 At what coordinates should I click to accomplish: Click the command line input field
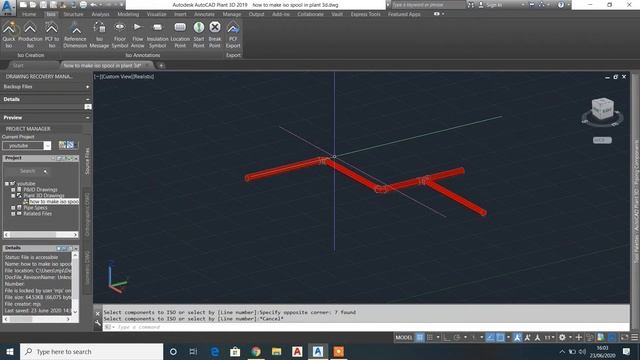(367, 327)
